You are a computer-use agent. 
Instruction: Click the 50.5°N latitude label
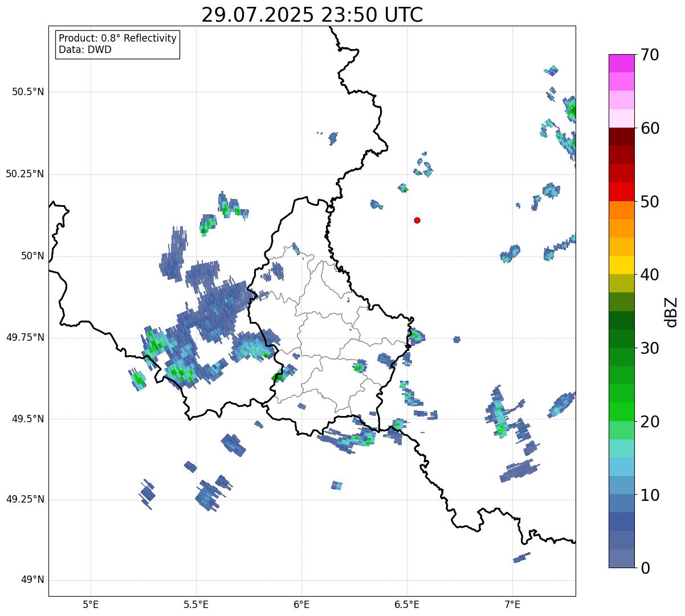(x=28, y=92)
